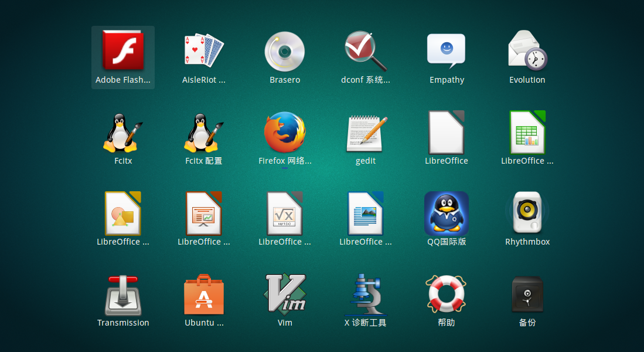
Task: Launch 备份 backup safe icon
Action: click(527, 295)
